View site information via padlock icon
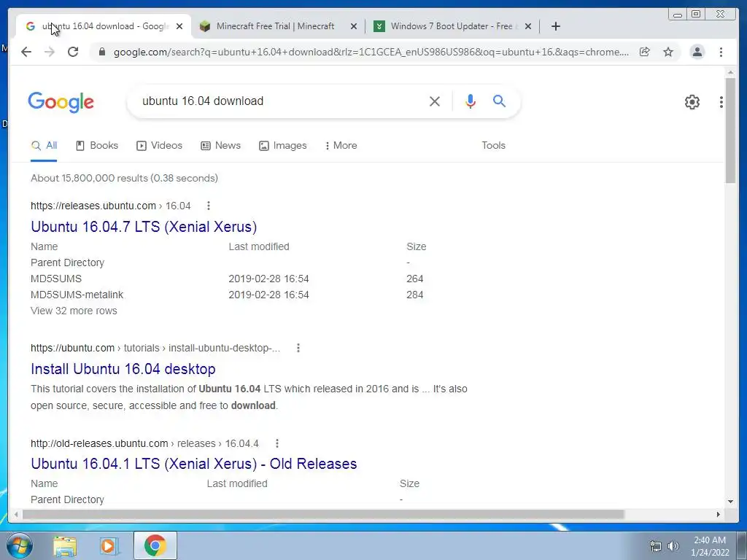Screen dimensions: 747x560 click(101, 52)
